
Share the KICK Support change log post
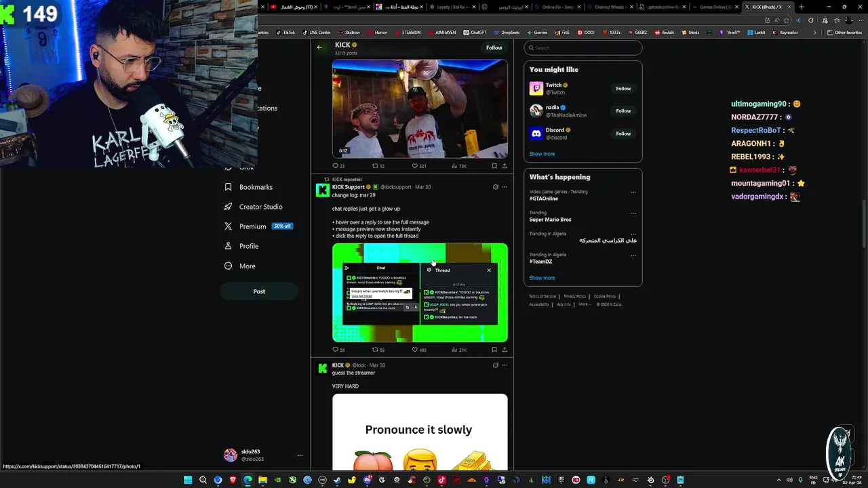click(504, 350)
